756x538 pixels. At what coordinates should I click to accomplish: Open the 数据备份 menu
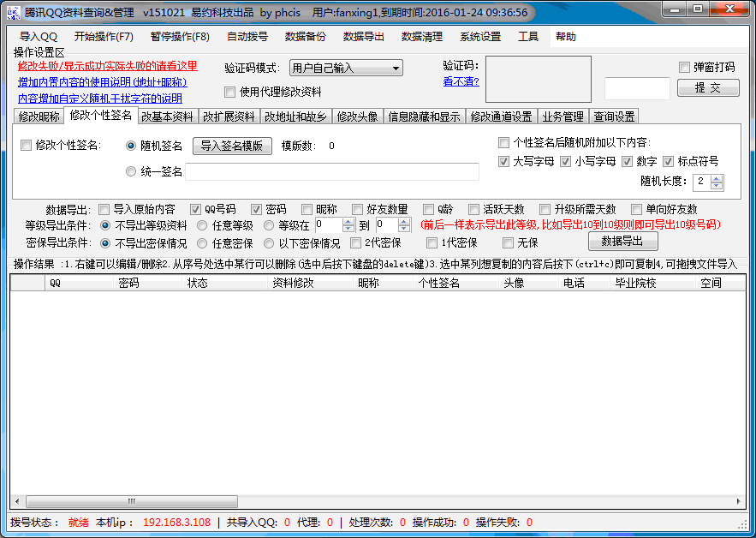point(305,37)
